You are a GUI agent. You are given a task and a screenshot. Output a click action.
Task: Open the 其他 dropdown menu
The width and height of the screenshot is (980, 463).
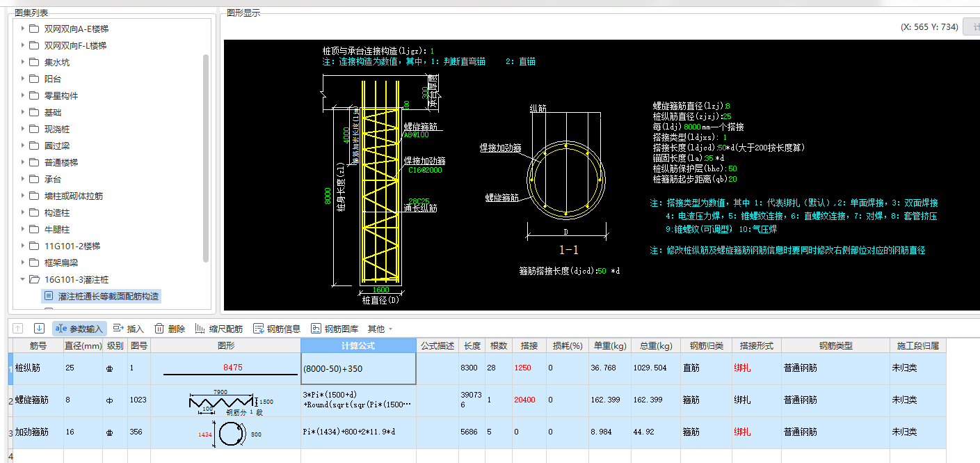[x=380, y=329]
